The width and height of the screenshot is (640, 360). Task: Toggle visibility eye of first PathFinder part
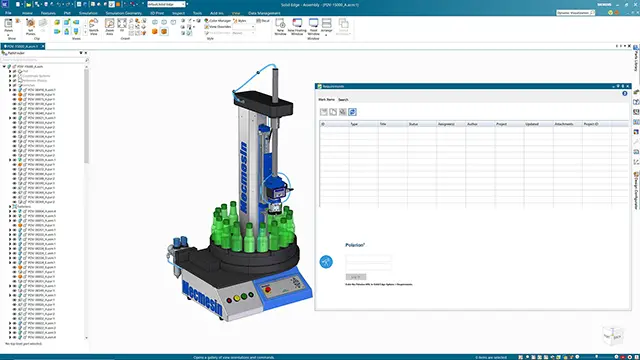tap(15, 90)
